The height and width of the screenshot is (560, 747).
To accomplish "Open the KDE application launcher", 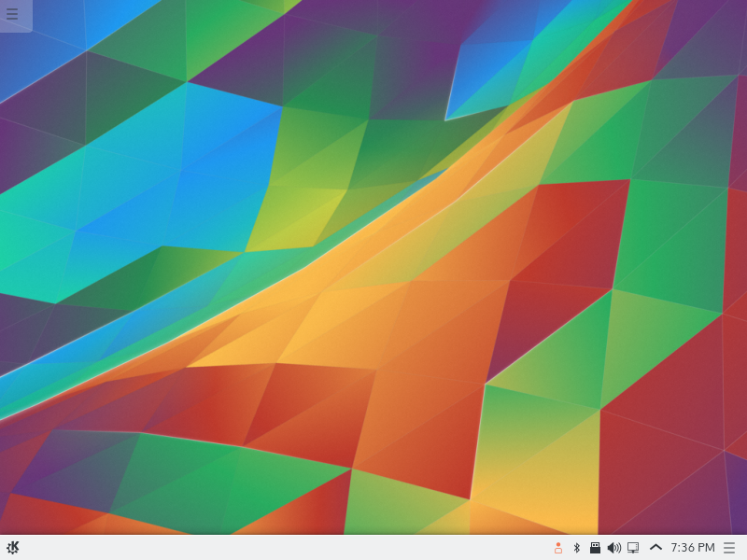I will point(13,548).
